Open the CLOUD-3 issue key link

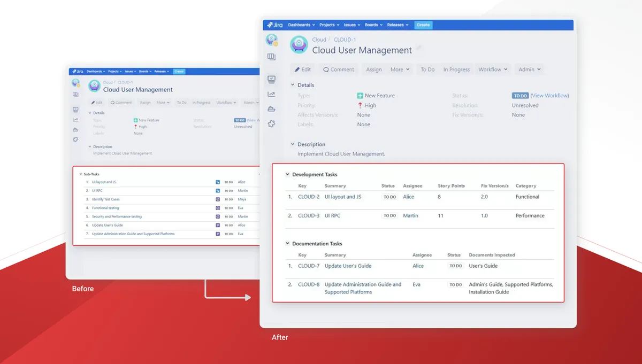point(309,215)
